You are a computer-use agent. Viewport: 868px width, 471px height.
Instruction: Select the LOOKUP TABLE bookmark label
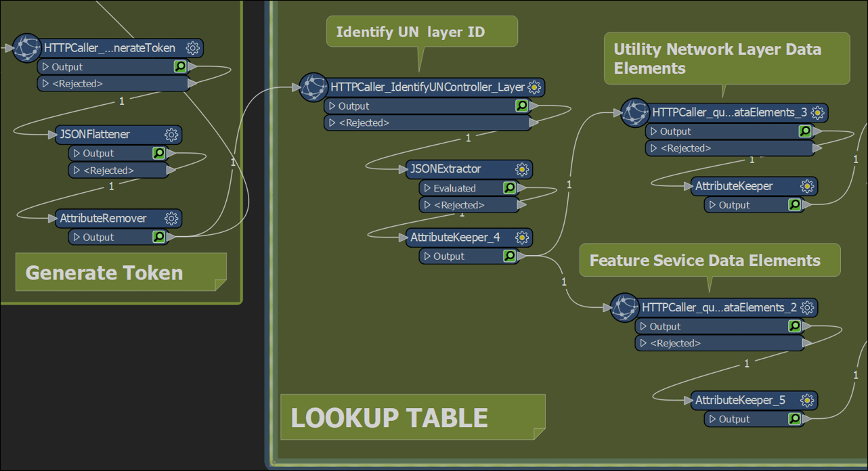tap(388, 418)
